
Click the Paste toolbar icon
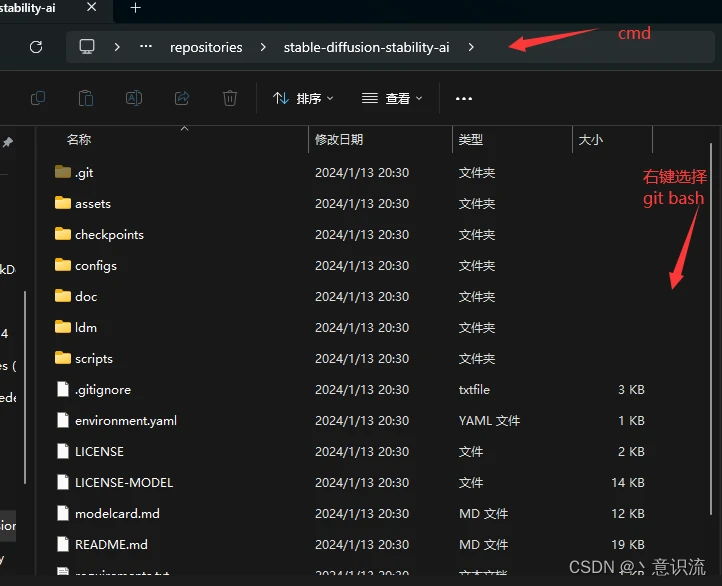86,98
